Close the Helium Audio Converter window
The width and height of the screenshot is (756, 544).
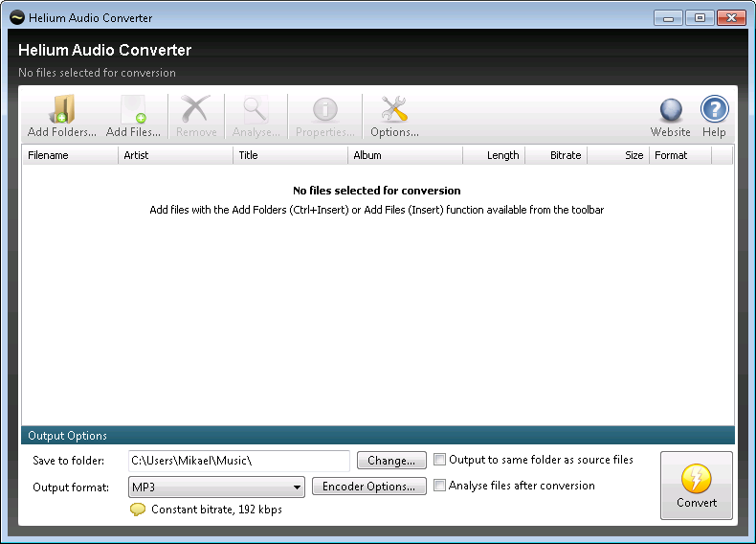click(x=731, y=18)
